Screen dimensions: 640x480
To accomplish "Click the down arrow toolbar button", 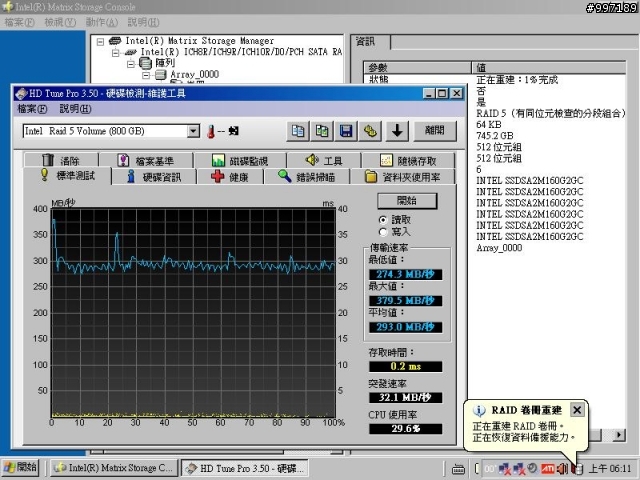I will pyautogui.click(x=397, y=131).
